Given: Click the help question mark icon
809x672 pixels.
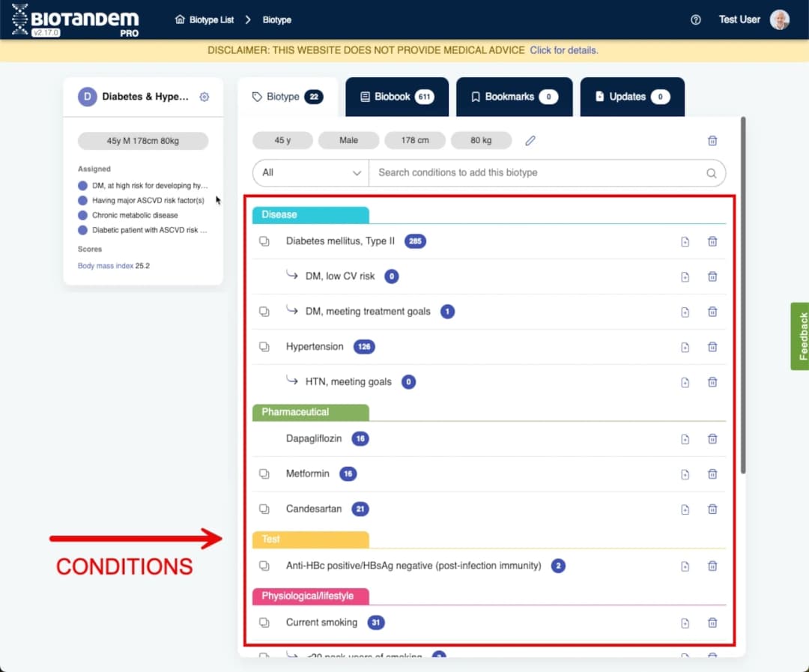Looking at the screenshot, I should point(696,19).
